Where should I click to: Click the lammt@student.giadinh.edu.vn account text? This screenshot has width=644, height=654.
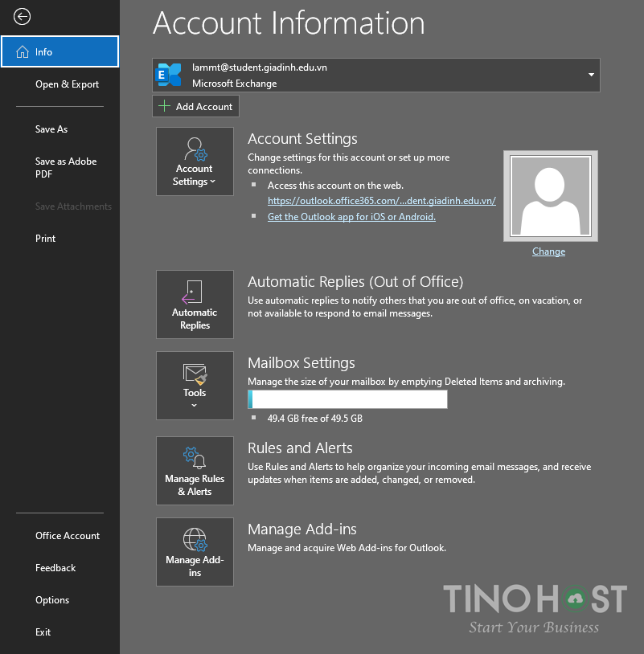coord(259,67)
